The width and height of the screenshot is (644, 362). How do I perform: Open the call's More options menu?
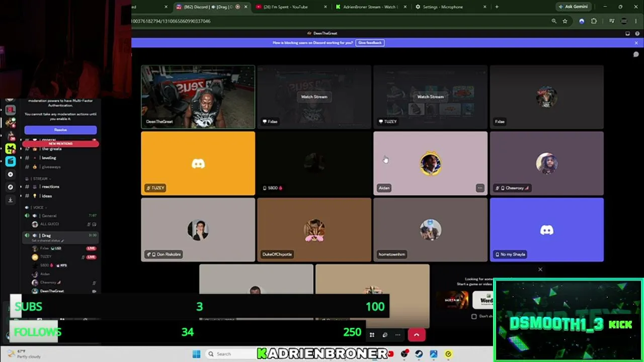tap(397, 335)
